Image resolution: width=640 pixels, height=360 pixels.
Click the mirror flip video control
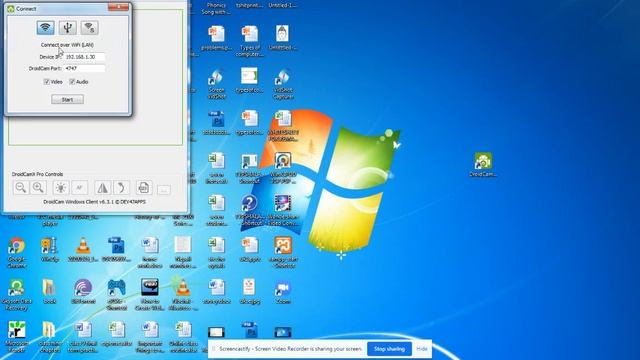102,188
